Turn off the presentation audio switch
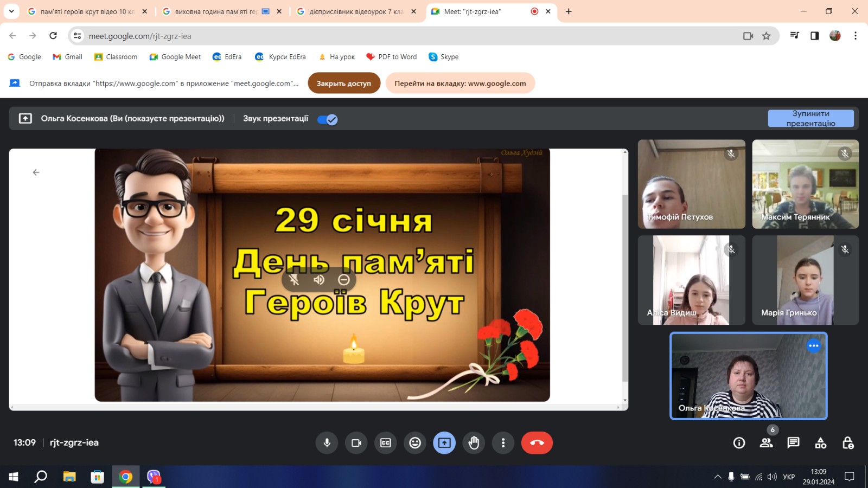 click(x=328, y=119)
